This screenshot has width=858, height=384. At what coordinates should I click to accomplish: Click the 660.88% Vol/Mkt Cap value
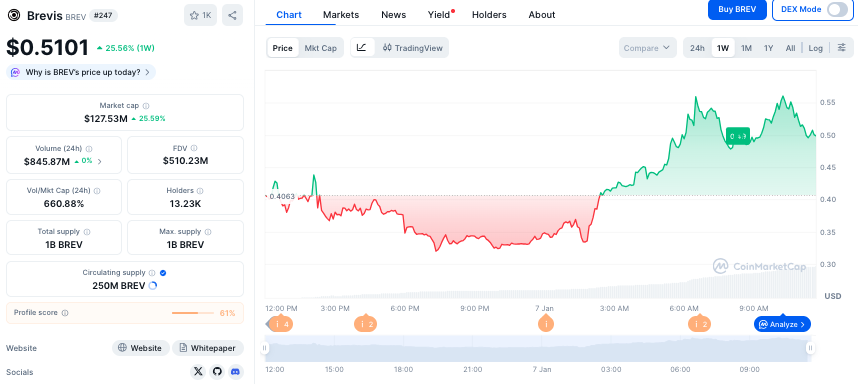63,203
